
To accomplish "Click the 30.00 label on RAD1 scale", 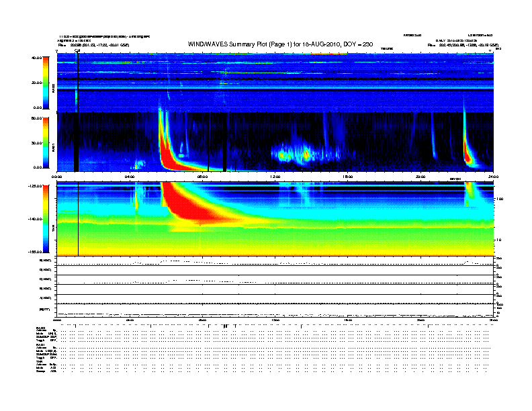I will coord(36,143).
